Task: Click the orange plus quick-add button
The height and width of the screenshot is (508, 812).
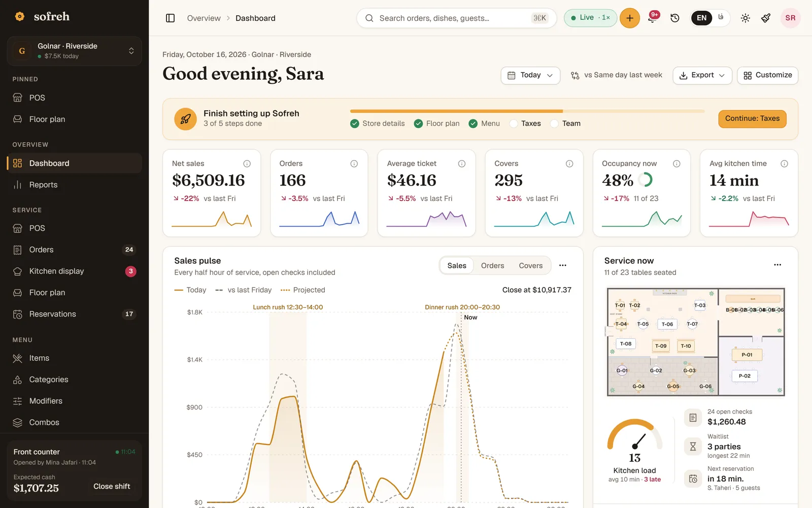Action: pyautogui.click(x=630, y=18)
